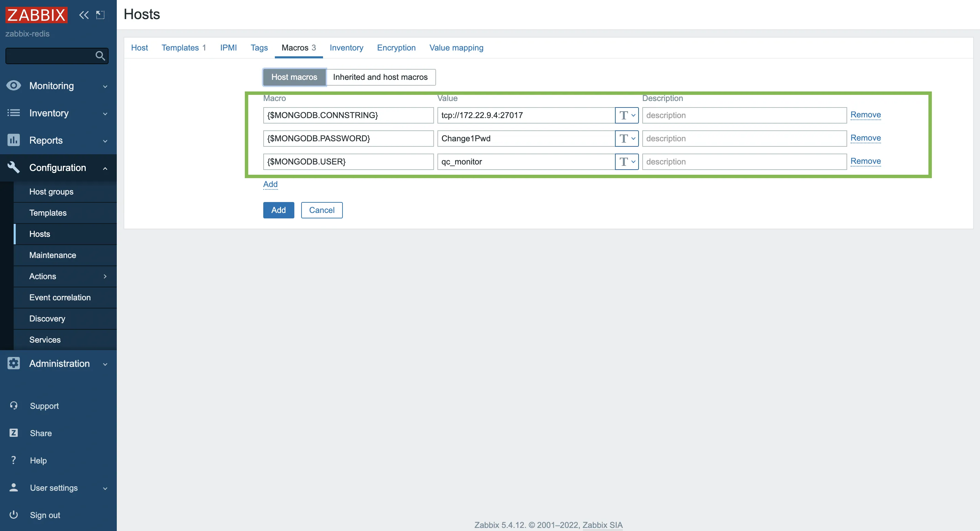Click the search magnifier icon
This screenshot has width=980, height=531.
coord(100,56)
